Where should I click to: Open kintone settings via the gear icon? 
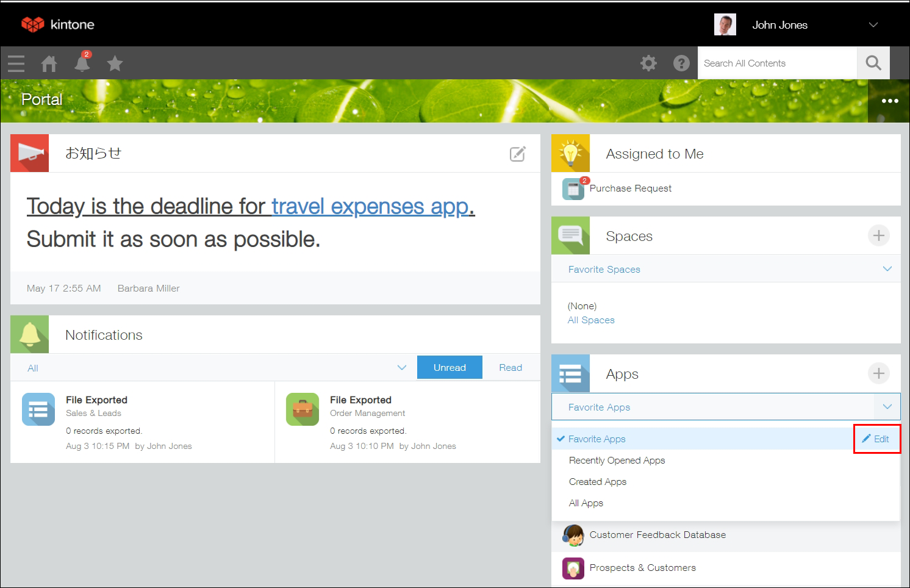tap(648, 63)
